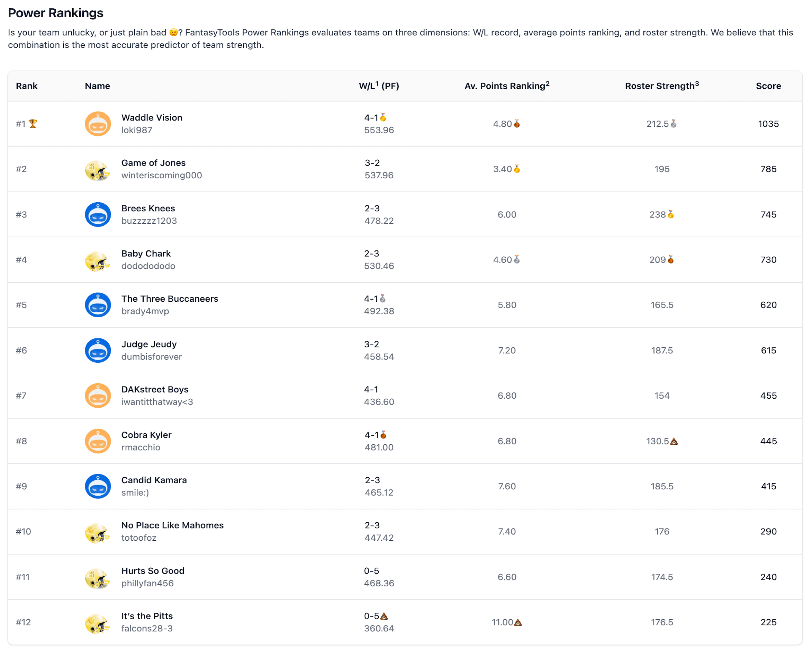Screen dimensions: 812x647
Task: Click the username winteriscoming000
Action: tap(162, 175)
